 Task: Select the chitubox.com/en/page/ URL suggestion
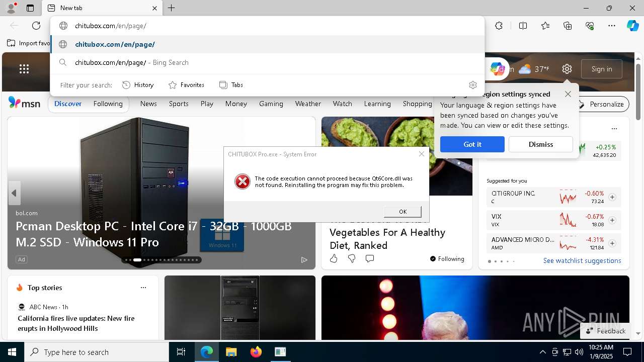[268, 44]
